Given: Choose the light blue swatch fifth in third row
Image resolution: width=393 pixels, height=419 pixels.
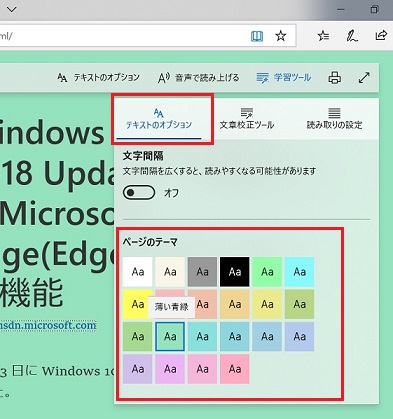Looking at the screenshot, I should 267,336.
